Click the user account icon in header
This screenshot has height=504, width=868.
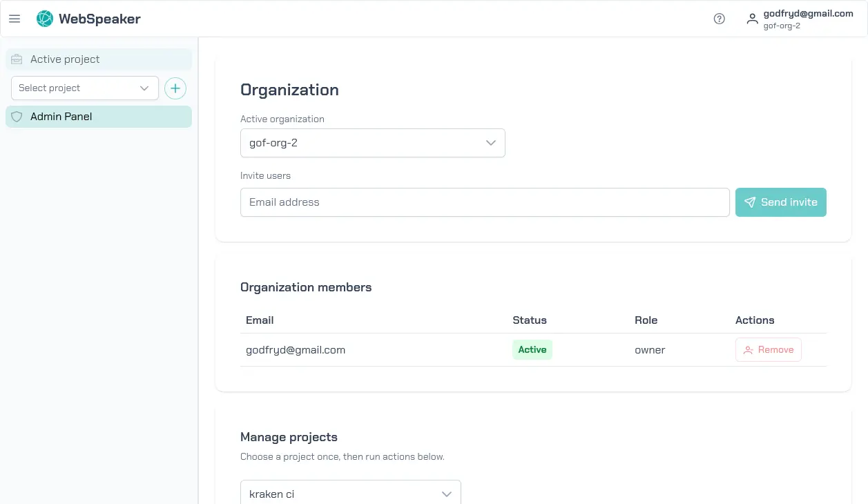click(x=752, y=19)
